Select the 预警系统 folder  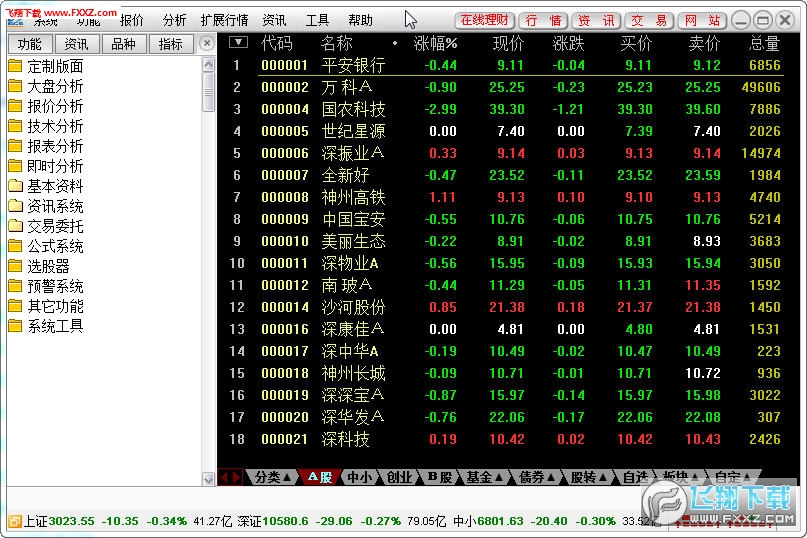55,286
